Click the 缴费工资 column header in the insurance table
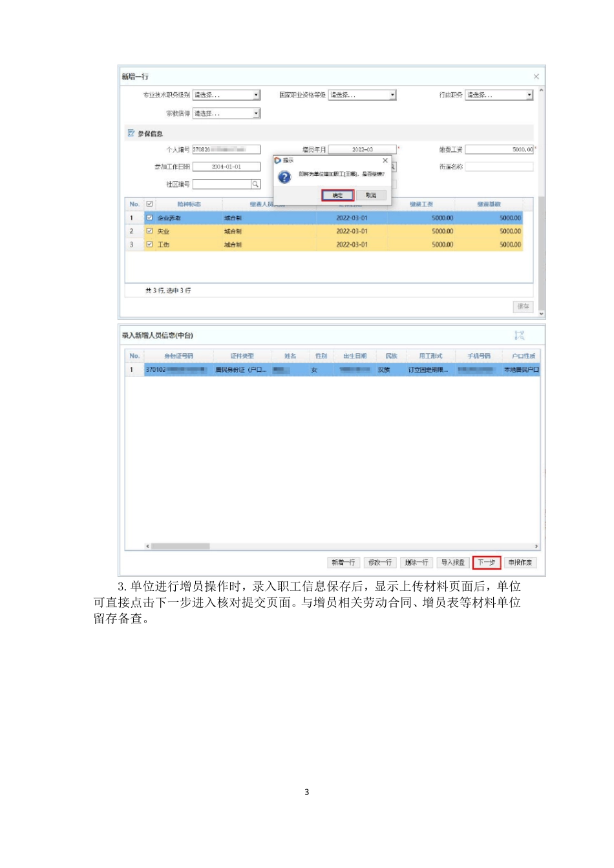 (x=421, y=204)
